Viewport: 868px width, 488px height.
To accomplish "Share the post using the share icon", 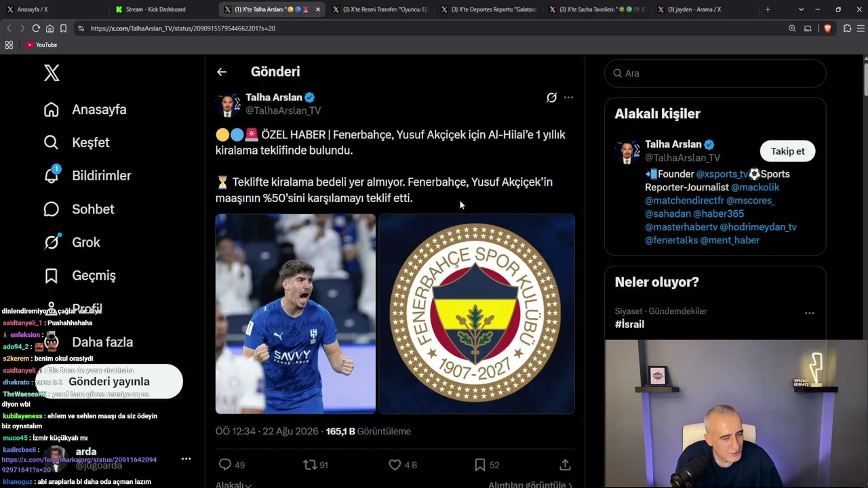I will tap(565, 465).
